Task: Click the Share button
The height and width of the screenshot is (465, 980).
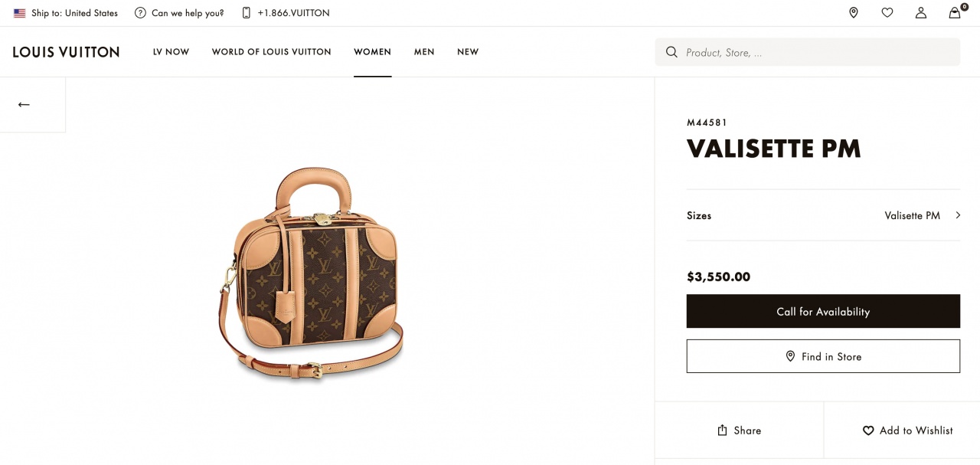Action: pyautogui.click(x=739, y=431)
